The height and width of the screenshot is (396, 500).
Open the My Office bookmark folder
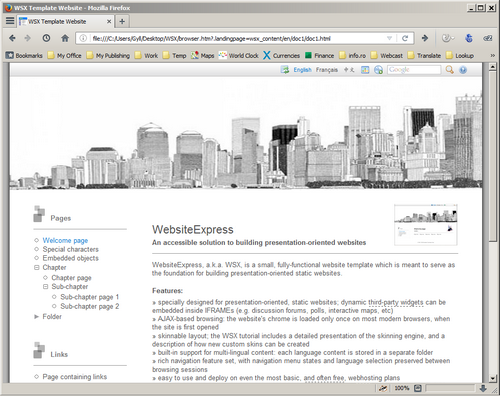point(64,55)
